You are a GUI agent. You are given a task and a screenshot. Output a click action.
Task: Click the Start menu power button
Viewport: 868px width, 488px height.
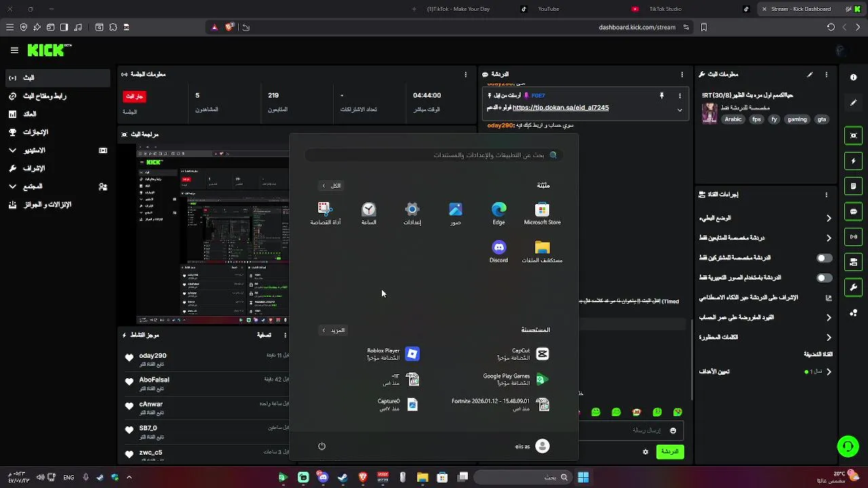pyautogui.click(x=322, y=446)
